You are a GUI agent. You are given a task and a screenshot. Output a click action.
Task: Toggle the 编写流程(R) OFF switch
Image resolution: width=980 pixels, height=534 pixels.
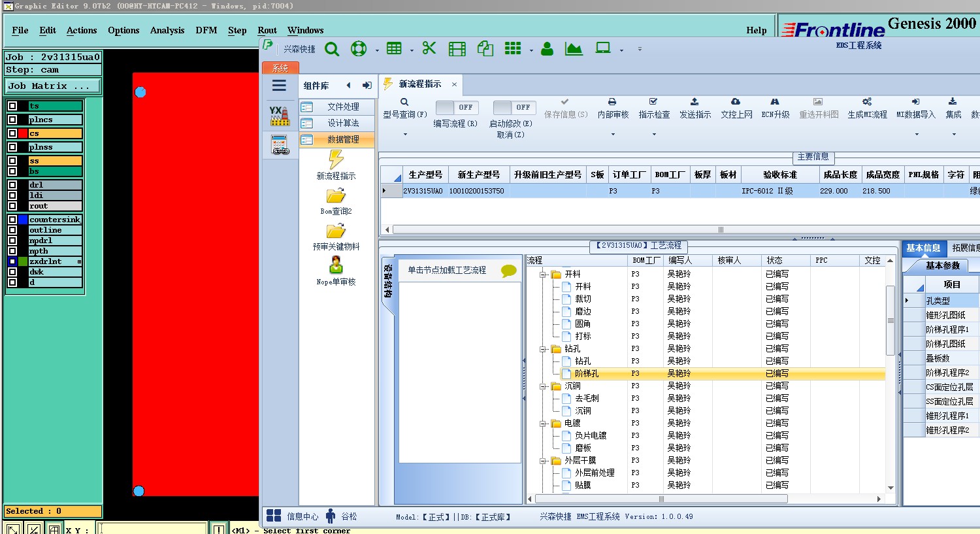[x=457, y=107]
